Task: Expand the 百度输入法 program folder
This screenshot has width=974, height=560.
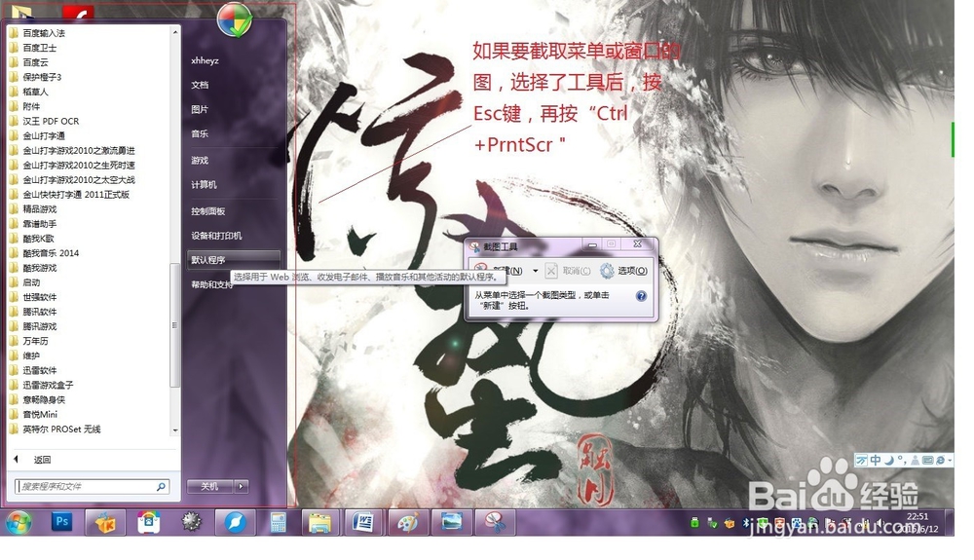Action: coord(44,33)
